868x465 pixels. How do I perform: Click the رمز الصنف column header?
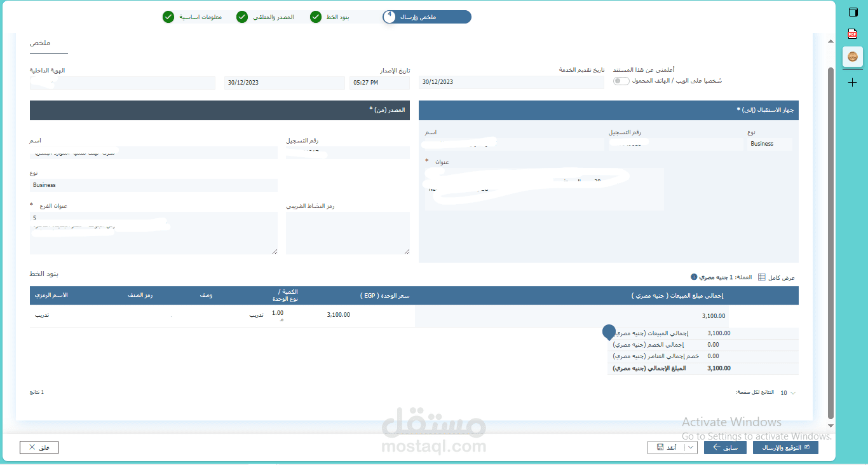(x=139, y=296)
